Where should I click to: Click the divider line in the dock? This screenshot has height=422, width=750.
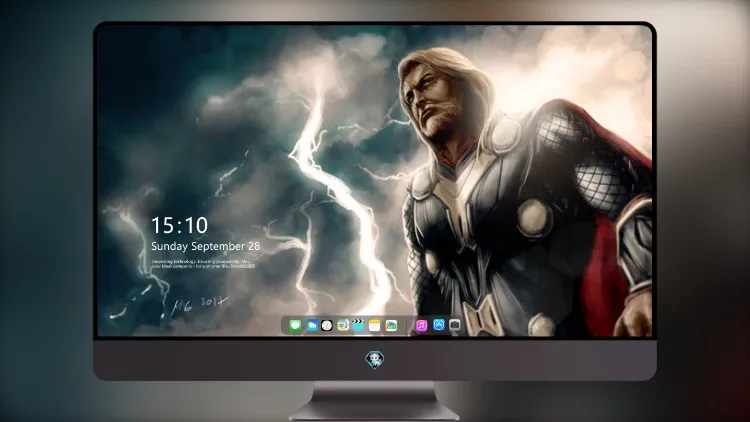(x=407, y=326)
